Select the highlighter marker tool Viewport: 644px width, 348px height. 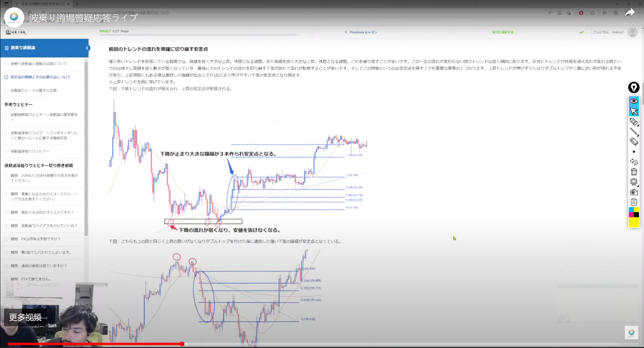(634, 122)
